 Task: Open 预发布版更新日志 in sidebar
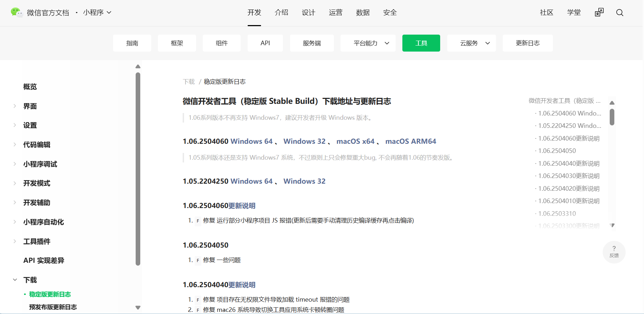pos(53,307)
